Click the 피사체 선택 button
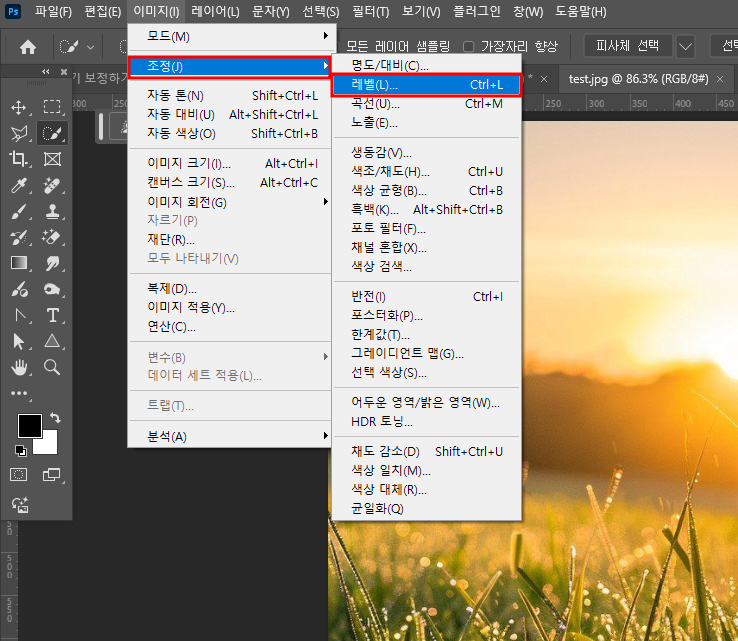 tap(627, 46)
